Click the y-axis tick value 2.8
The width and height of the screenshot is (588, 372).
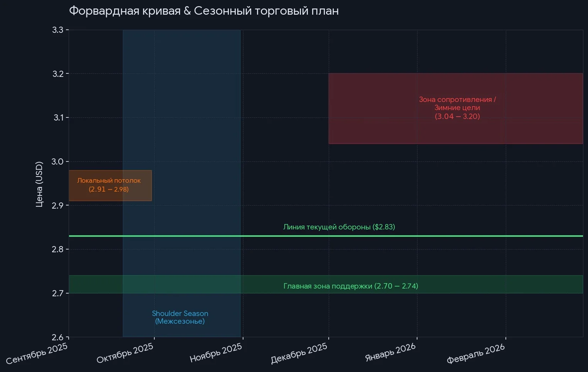click(x=58, y=250)
